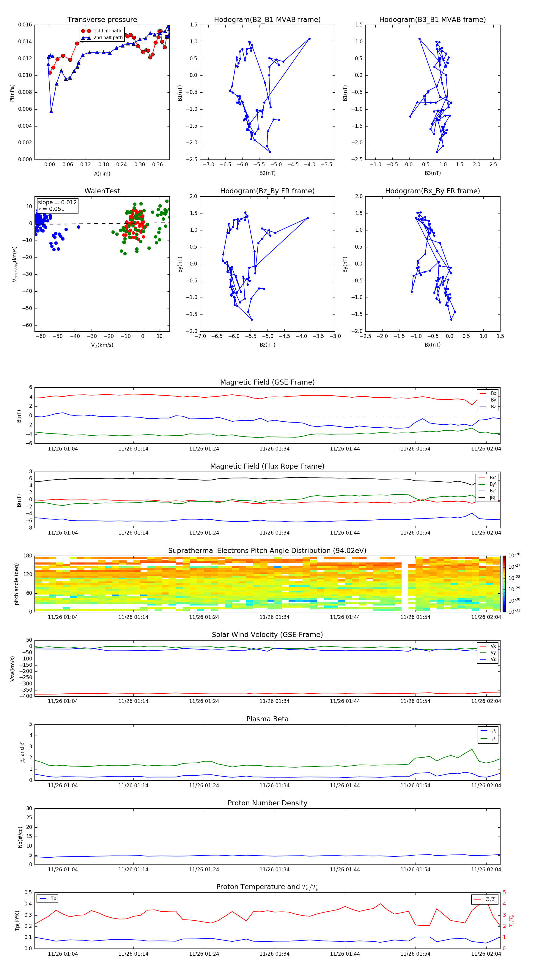
Task: Click the "Proton Number Density" title
Action: tap(267, 803)
